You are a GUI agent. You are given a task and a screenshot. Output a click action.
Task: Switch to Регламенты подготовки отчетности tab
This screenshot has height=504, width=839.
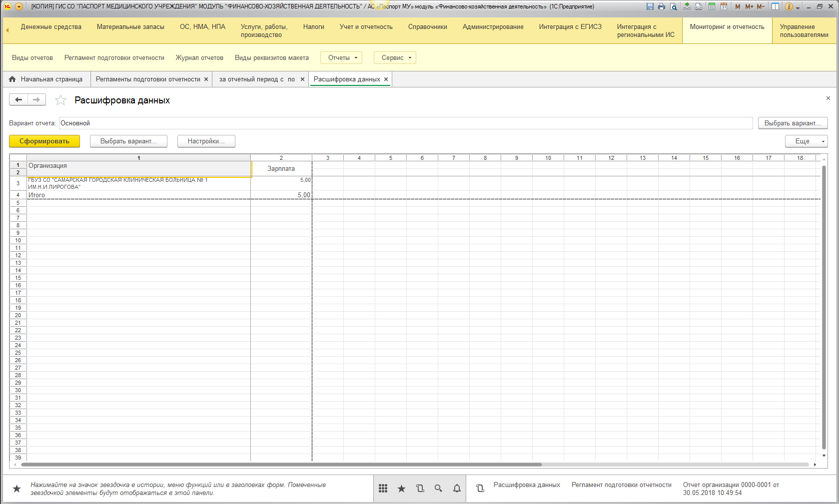pyautogui.click(x=148, y=79)
